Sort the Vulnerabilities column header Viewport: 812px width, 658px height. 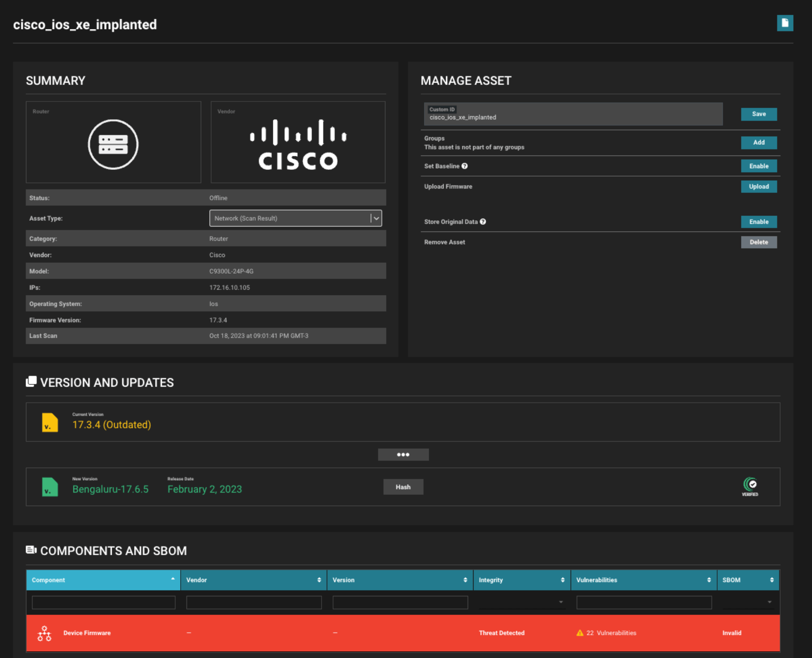click(x=709, y=580)
